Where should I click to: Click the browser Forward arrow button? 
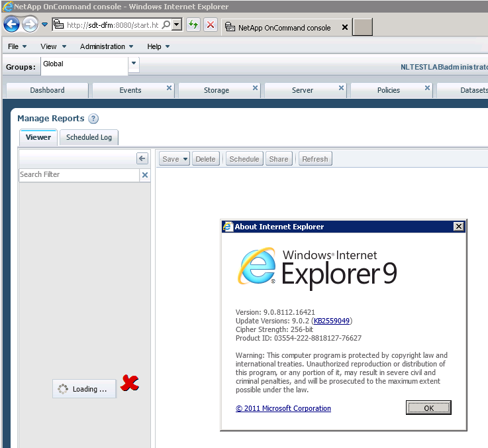click(30, 24)
